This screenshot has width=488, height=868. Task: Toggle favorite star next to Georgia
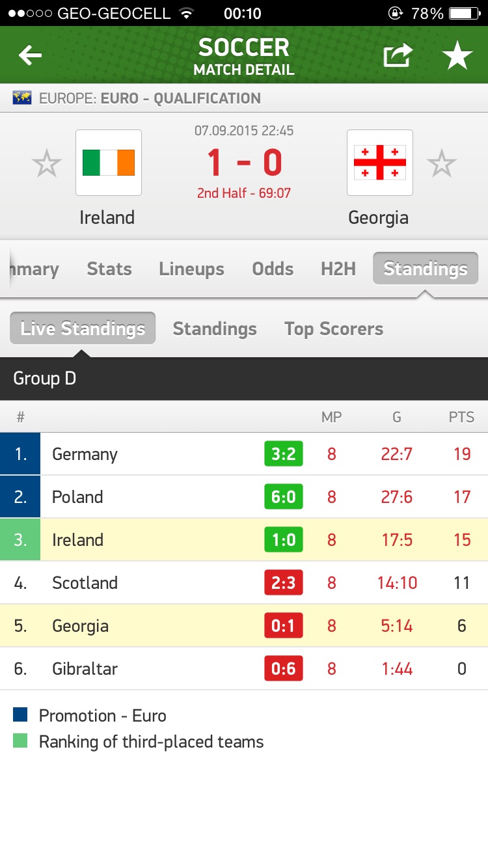442,163
